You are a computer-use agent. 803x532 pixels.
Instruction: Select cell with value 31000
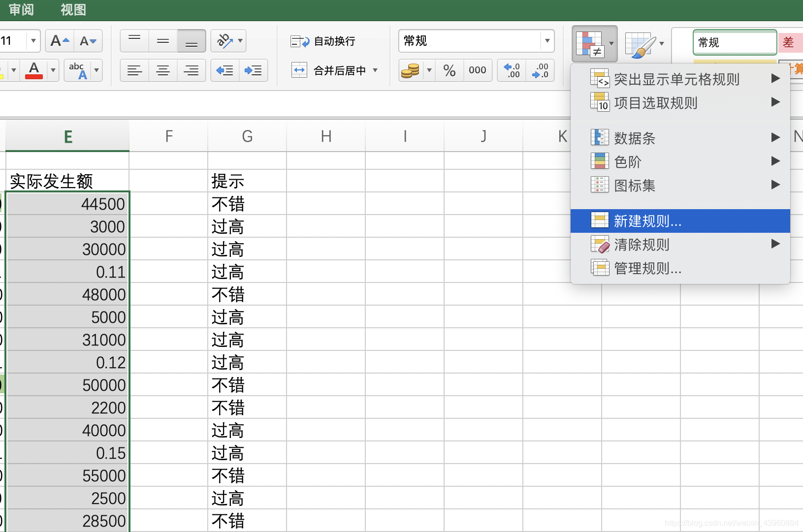[x=67, y=340]
